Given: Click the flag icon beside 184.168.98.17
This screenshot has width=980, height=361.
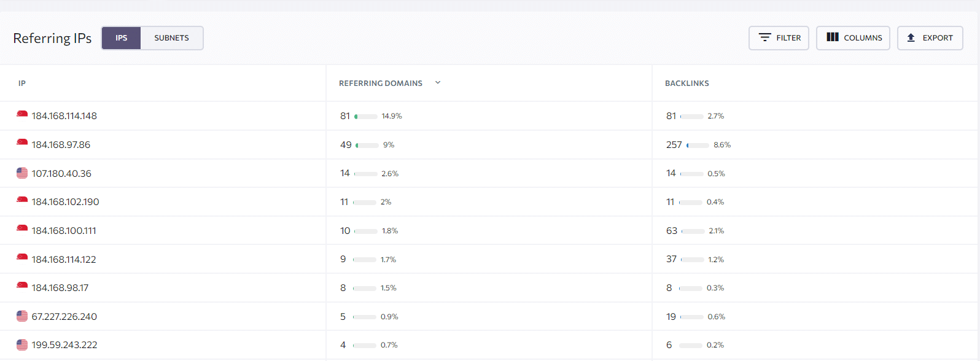Looking at the screenshot, I should (x=22, y=287).
